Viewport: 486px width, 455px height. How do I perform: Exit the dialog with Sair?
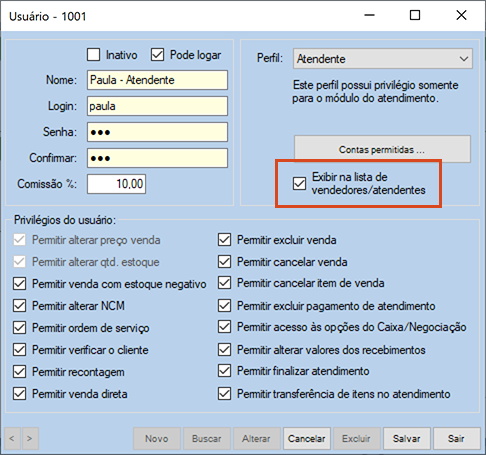pos(457,439)
